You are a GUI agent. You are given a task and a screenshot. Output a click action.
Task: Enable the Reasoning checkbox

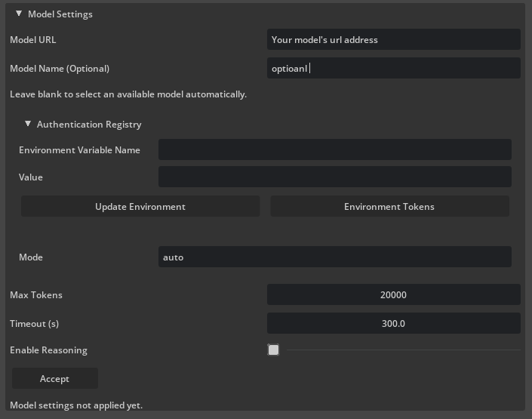pyautogui.click(x=273, y=350)
